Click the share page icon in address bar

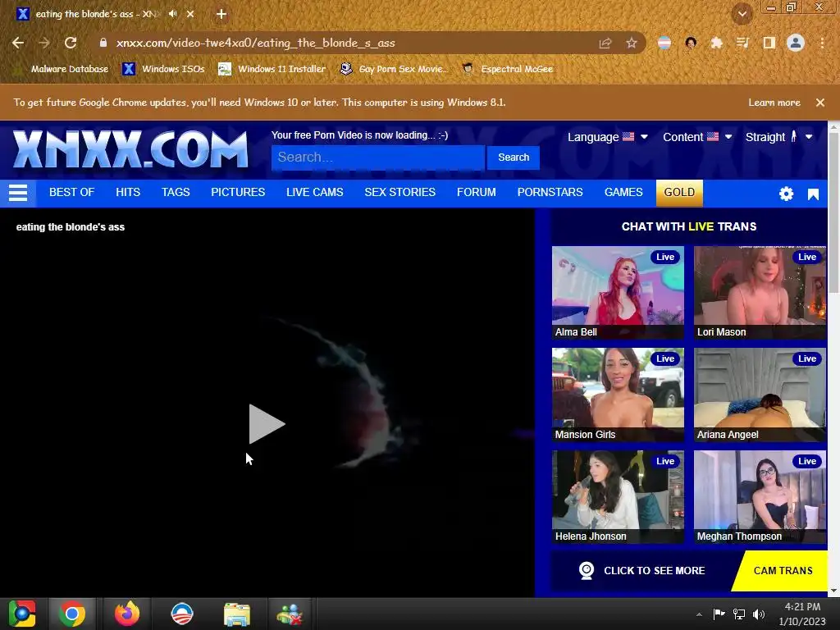[x=605, y=43]
